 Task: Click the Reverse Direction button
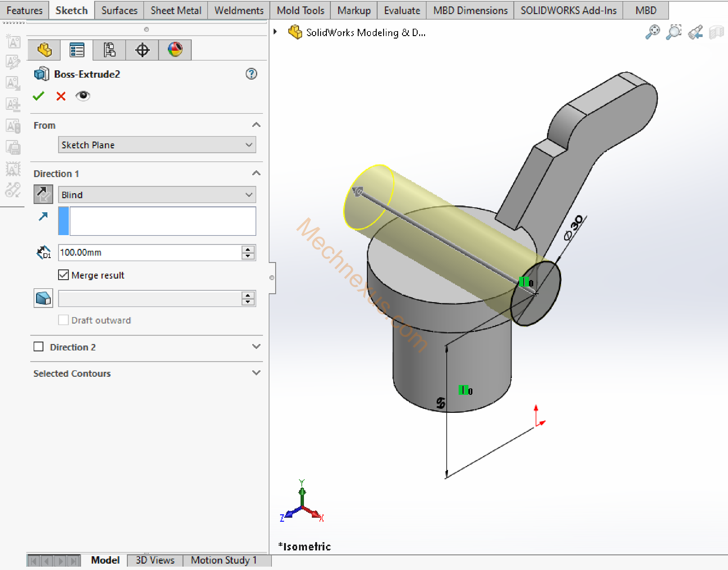(x=43, y=194)
